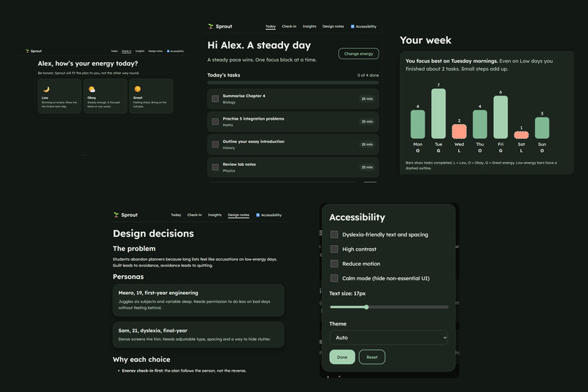Click Done in the Accessibility dialog
The image size is (588, 392).
pos(342,357)
